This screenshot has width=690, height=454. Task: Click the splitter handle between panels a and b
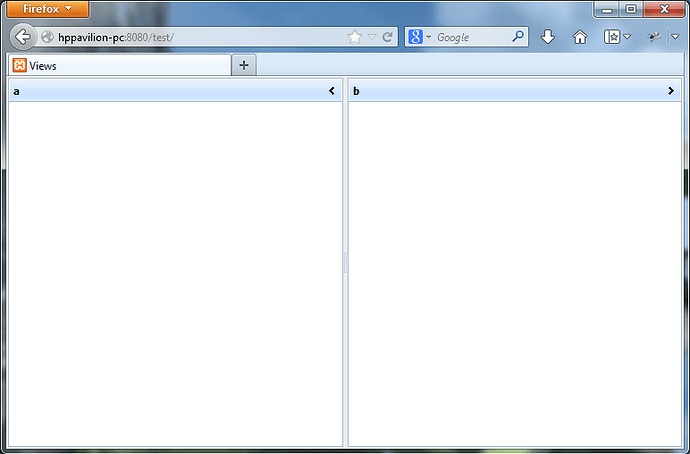345,263
